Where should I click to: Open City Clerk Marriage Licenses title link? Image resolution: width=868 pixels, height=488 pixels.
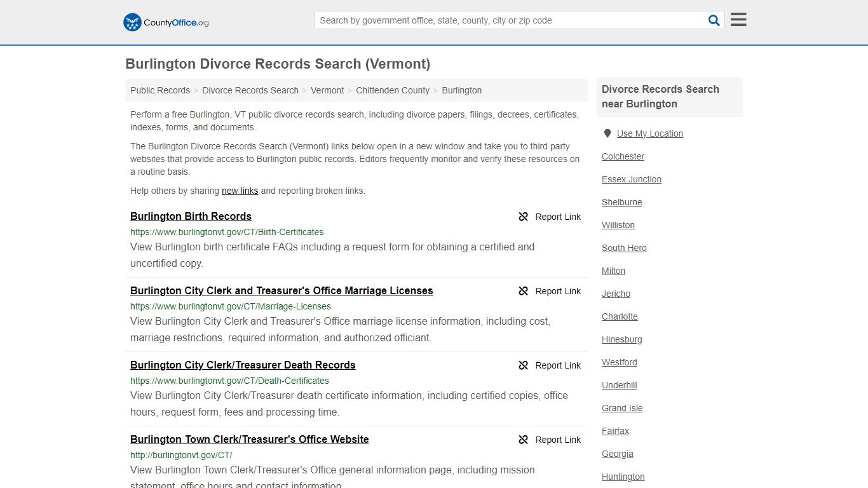(281, 290)
